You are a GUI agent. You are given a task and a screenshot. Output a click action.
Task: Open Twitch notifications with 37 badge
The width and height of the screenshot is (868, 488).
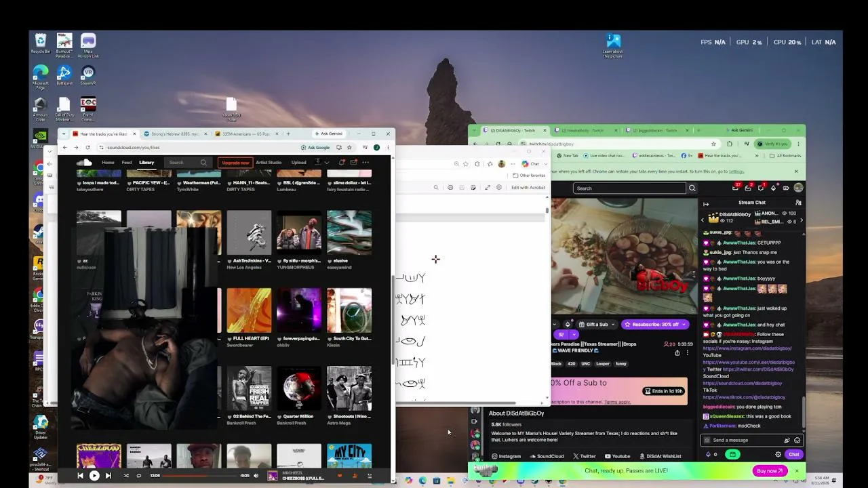coord(736,188)
